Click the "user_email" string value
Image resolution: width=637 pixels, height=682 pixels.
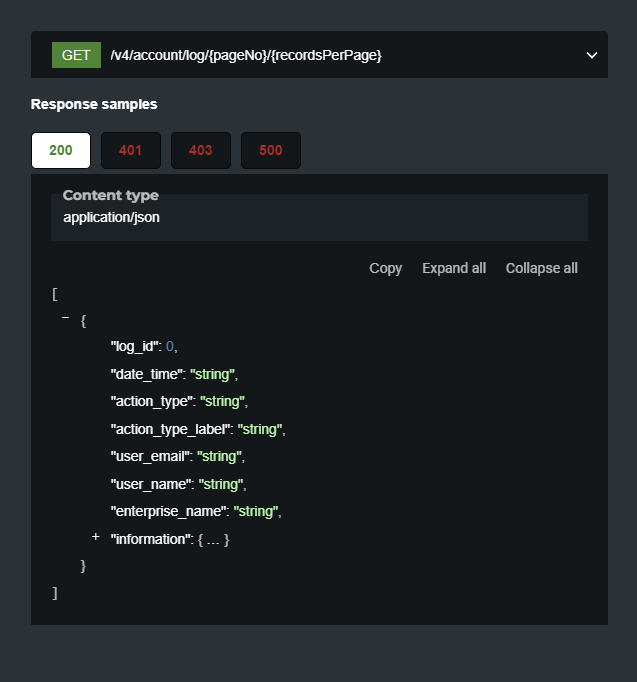(219, 456)
